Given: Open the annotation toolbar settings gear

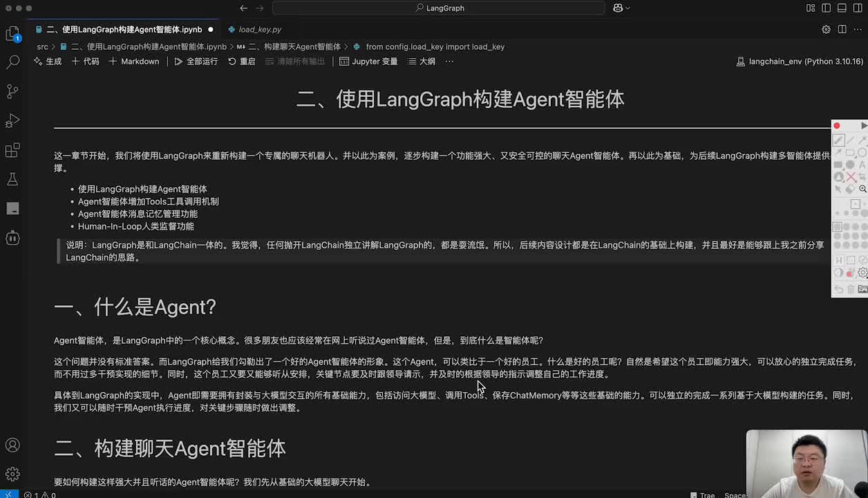Looking at the screenshot, I should 862,273.
